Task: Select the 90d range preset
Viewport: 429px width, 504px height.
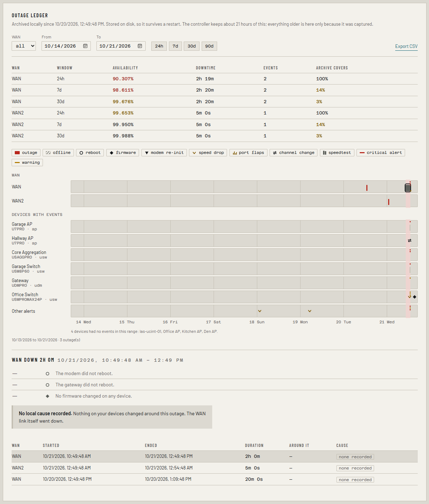Action: [x=209, y=46]
